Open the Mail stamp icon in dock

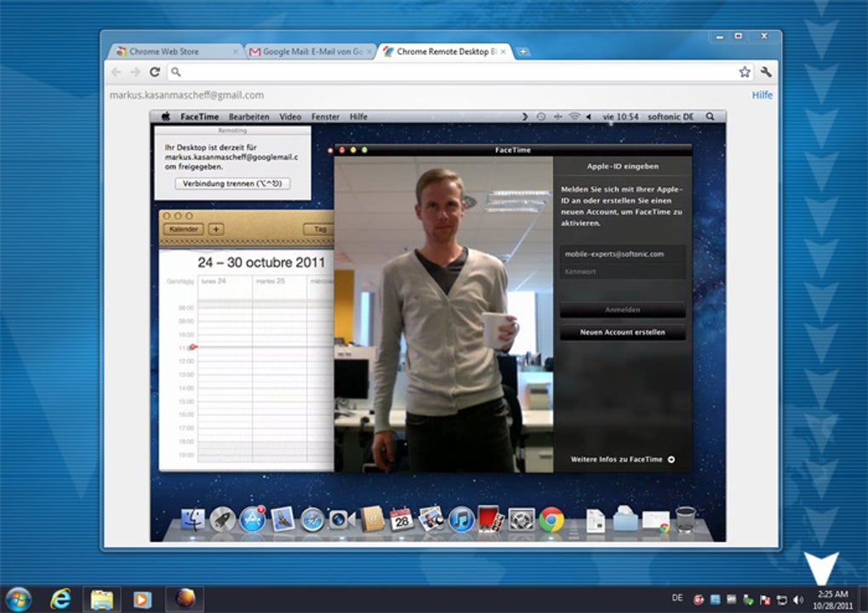point(283,519)
